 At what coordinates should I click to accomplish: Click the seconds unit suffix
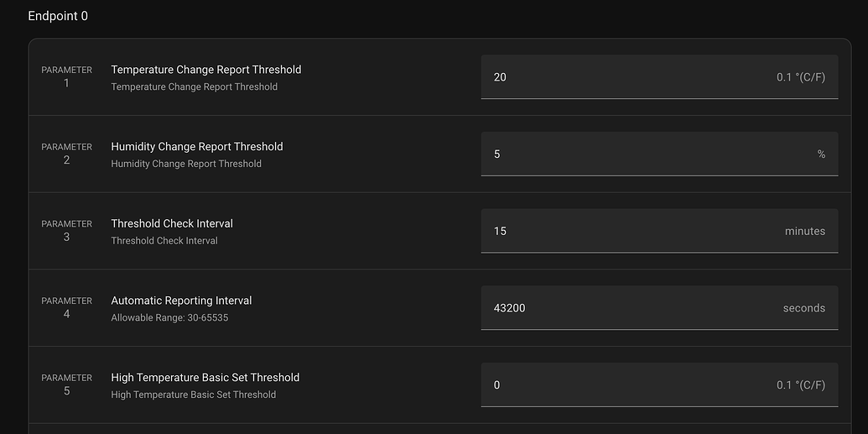point(803,308)
